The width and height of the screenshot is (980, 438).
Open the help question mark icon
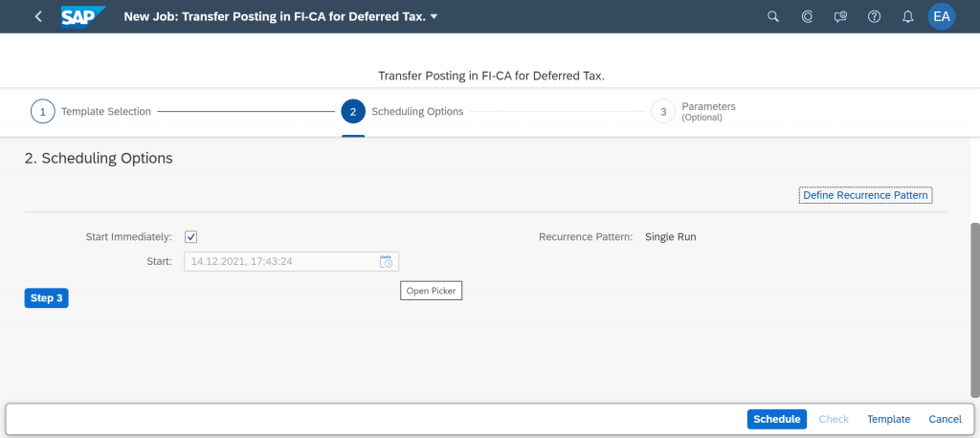(x=875, y=17)
